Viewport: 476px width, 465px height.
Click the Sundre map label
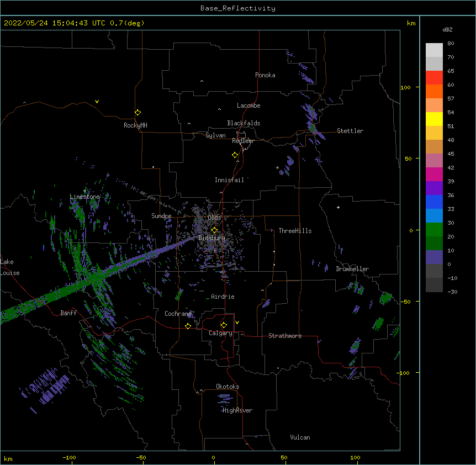point(161,216)
